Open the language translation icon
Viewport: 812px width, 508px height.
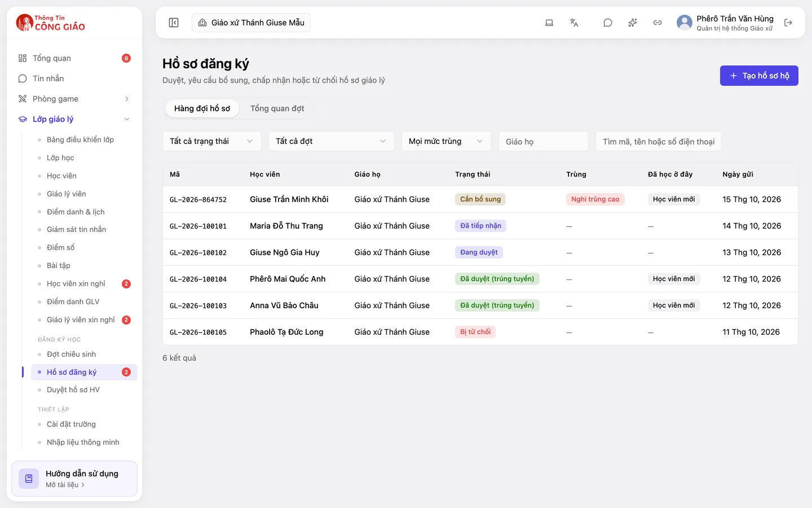pos(574,23)
